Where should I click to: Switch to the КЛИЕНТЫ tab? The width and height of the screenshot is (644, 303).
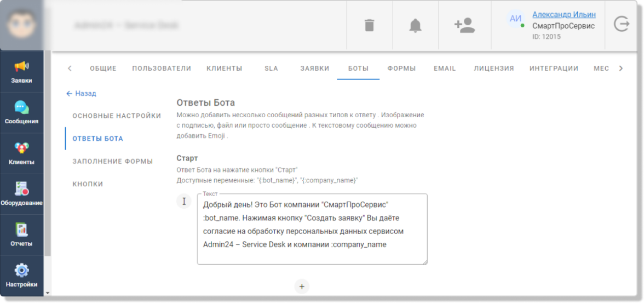click(x=225, y=68)
